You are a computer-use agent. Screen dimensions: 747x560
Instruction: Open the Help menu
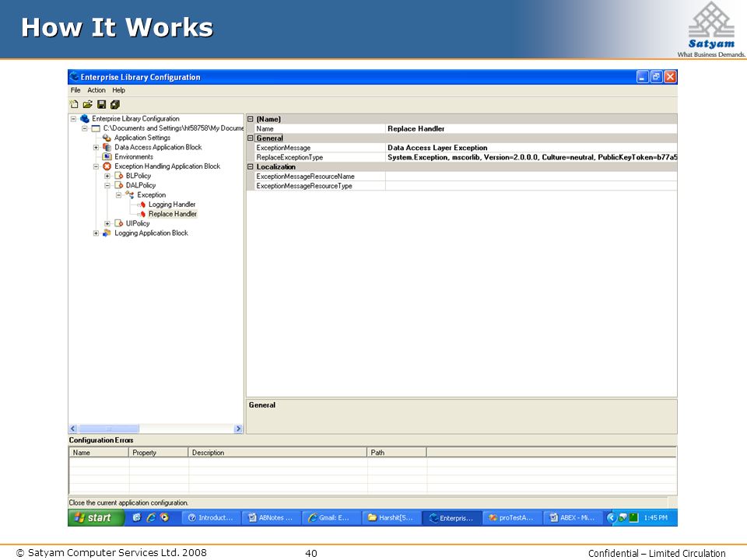(118, 90)
